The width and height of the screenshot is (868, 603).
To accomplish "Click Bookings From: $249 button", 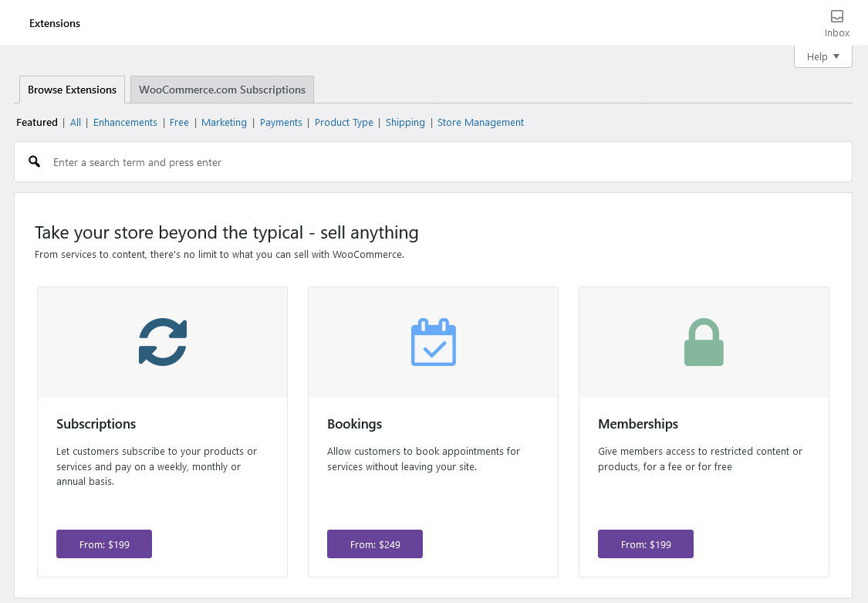I will pyautogui.click(x=375, y=544).
